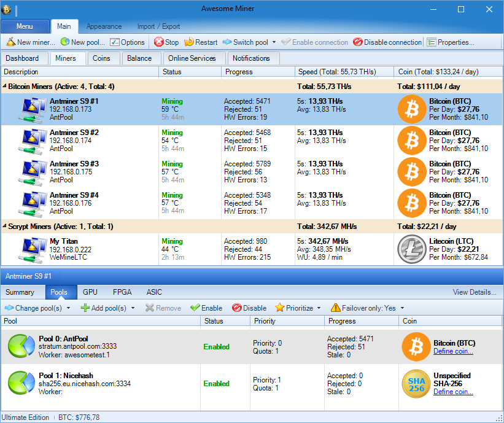Switch to the GPU detail tab
Viewport: 504px width, 423px height.
[90, 292]
